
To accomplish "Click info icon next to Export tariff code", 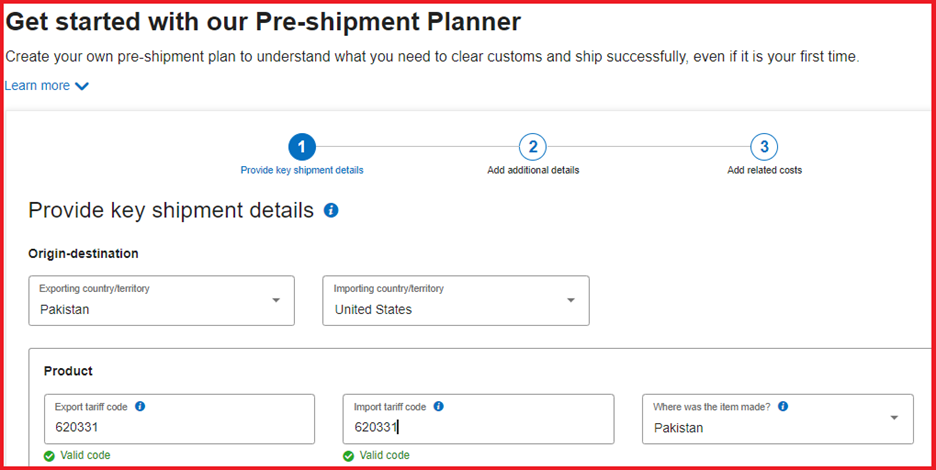I will tap(140, 406).
